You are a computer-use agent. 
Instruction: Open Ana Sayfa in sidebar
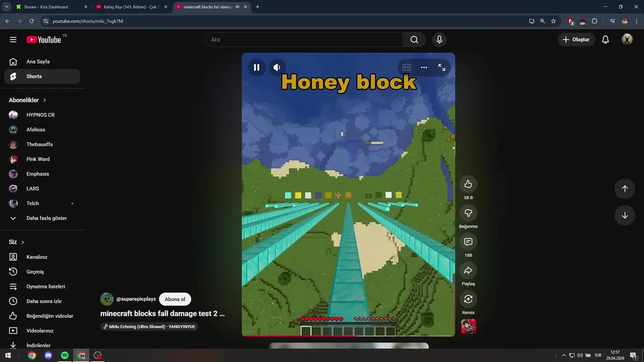[x=42, y=62]
